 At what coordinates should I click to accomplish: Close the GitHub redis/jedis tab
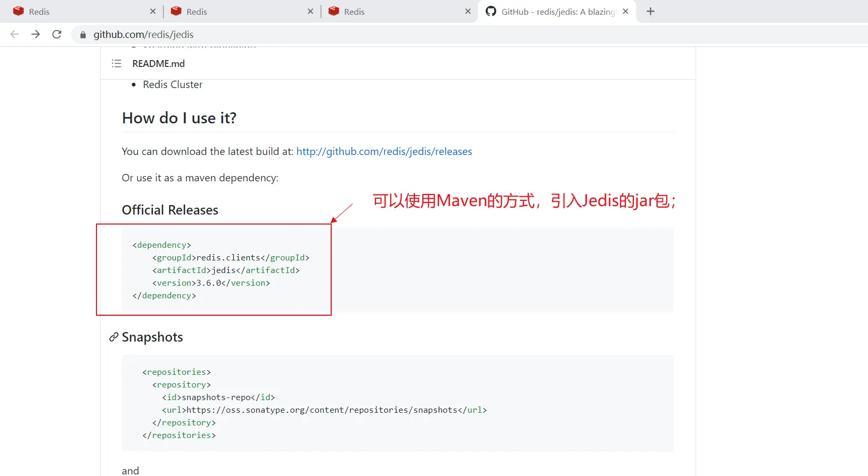click(x=625, y=12)
